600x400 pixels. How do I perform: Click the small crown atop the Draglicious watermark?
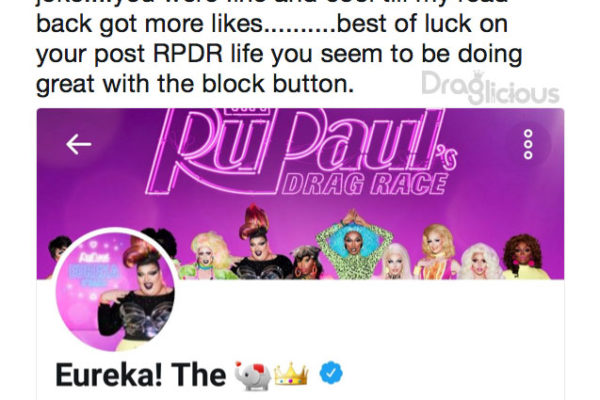[478, 75]
